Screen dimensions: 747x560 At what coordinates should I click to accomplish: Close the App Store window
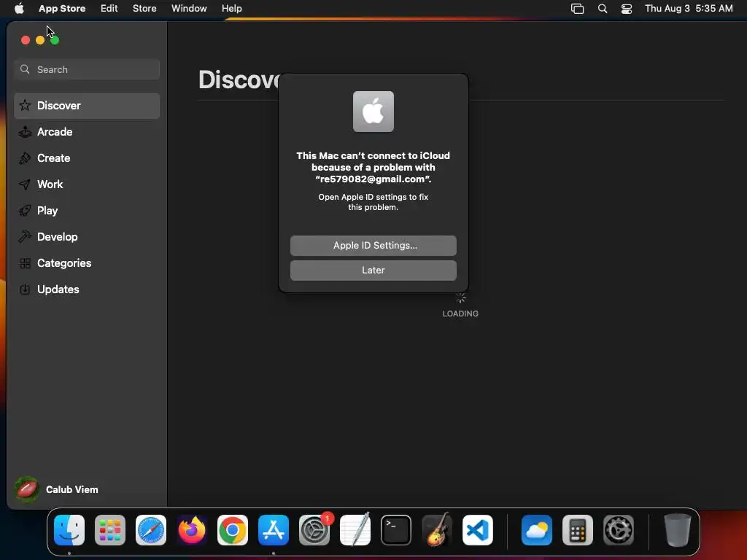tap(26, 41)
